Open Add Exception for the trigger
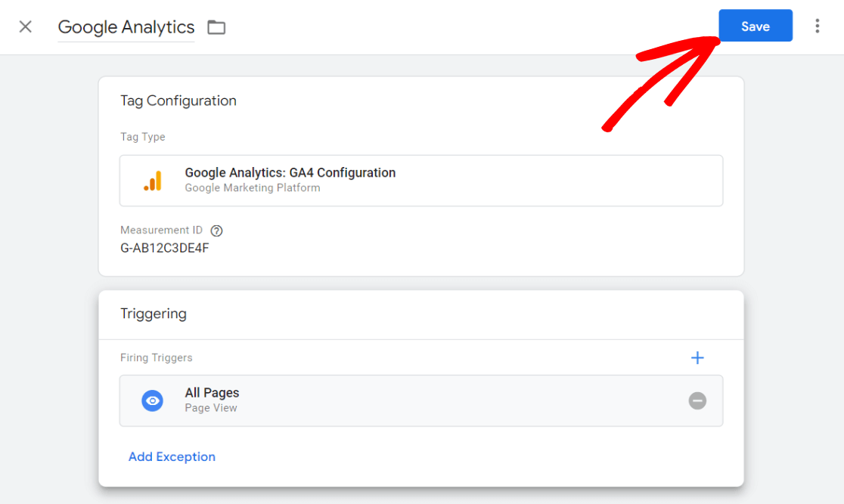This screenshot has width=844, height=504. [172, 456]
